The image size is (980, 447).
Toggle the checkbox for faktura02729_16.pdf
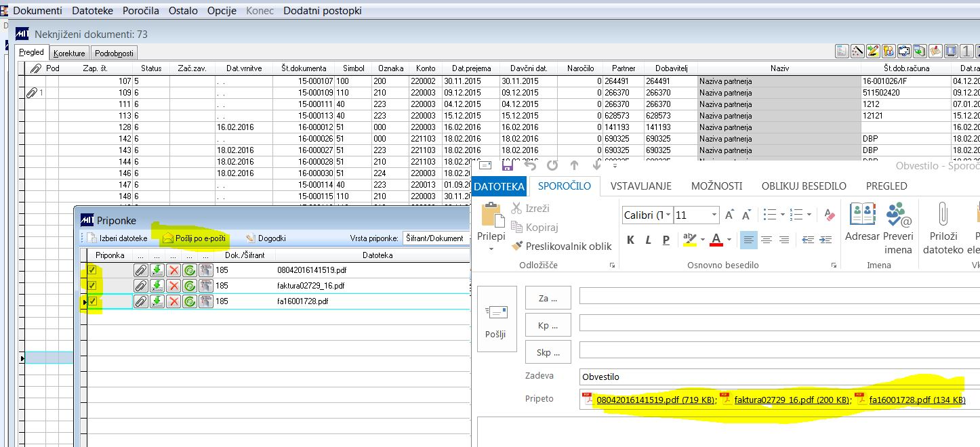tap(92, 286)
